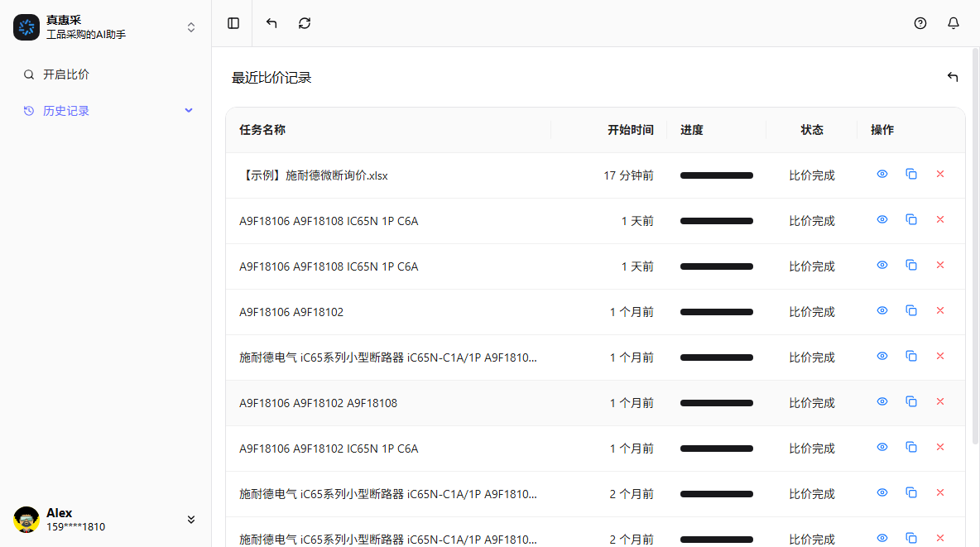Click the refresh icon in toolbar
This screenshot has width=980, height=547.
305,23
